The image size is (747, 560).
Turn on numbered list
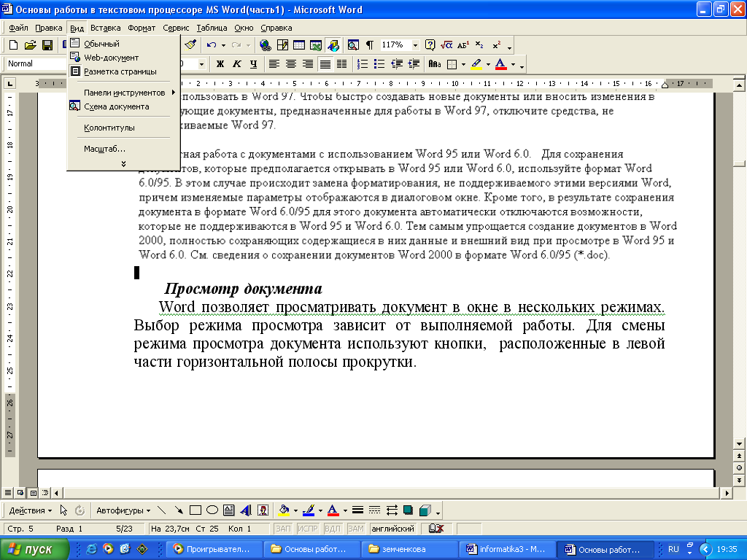[x=363, y=64]
